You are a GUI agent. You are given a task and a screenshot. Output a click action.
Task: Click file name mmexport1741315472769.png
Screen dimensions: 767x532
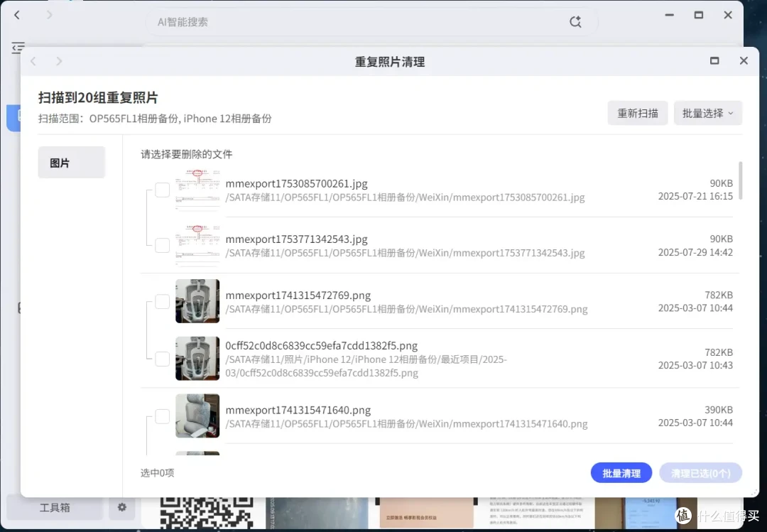point(298,295)
